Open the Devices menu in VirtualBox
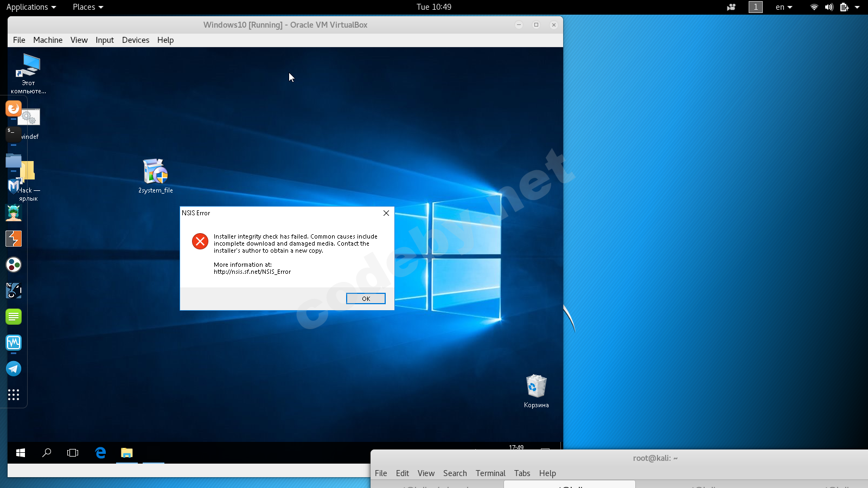Viewport: 868px width, 488px height. click(136, 40)
